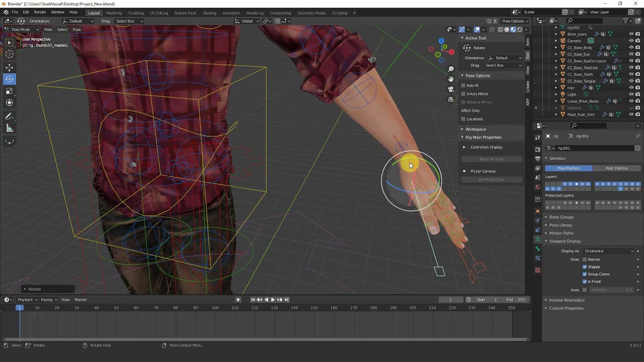Open Display As Octahedral dropdown
The image size is (644, 362).
click(x=609, y=251)
